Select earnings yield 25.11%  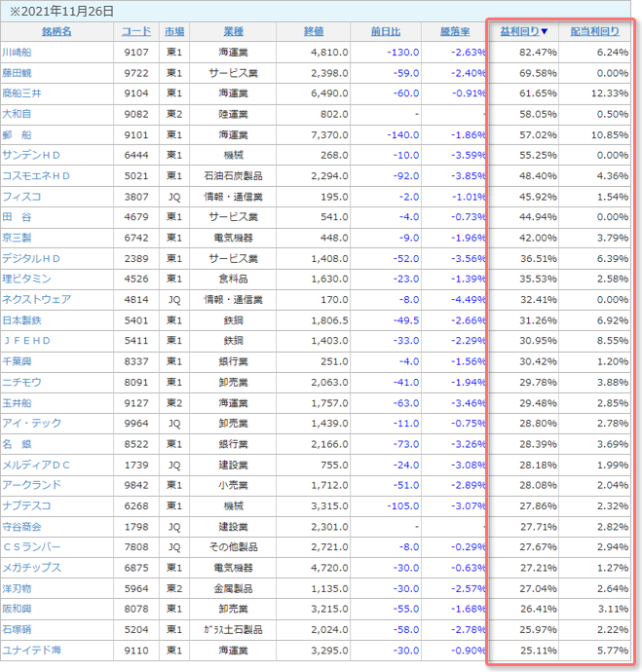pyautogui.click(x=539, y=651)
